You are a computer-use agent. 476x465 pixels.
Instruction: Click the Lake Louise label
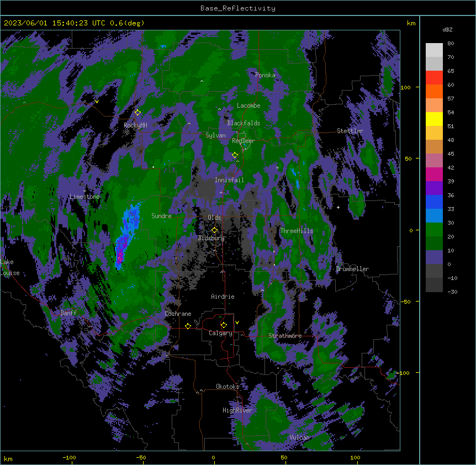pyautogui.click(x=9, y=267)
